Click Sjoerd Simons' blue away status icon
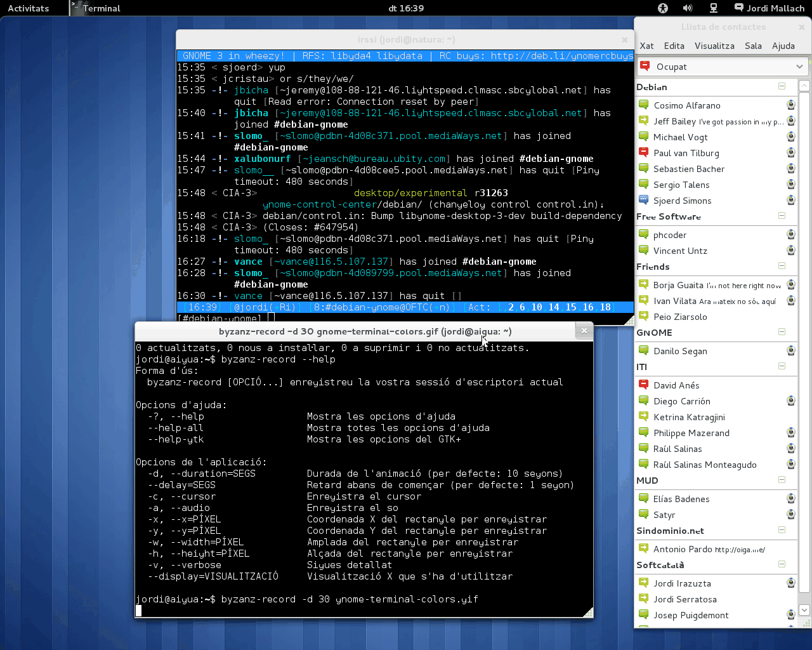Viewport: 812px width, 650px height. coord(643,200)
